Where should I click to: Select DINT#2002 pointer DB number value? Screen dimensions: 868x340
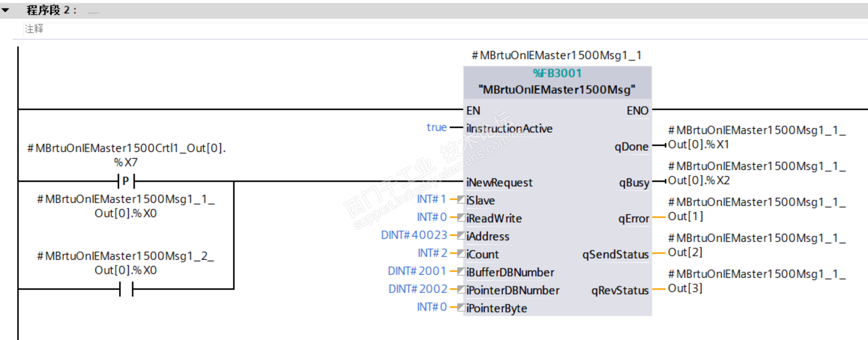[418, 289]
